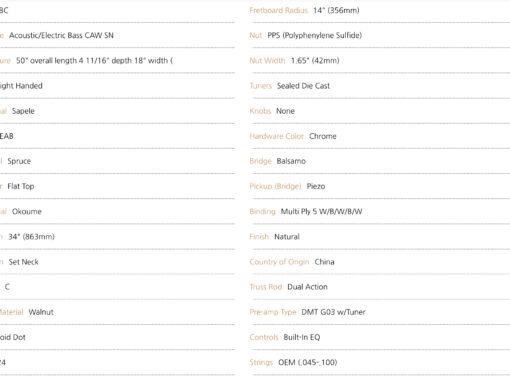Select the Okoume material value
The image size is (510, 382).
click(x=27, y=211)
